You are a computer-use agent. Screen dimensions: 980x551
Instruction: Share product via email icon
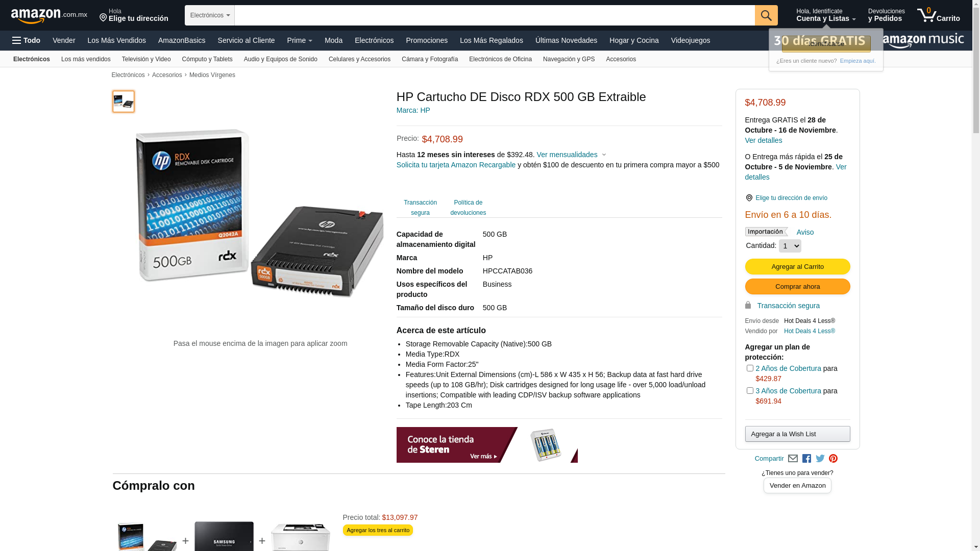(x=793, y=459)
